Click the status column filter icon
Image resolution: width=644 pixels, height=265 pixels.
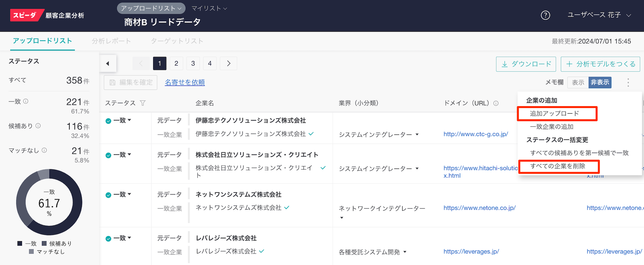coord(143,103)
